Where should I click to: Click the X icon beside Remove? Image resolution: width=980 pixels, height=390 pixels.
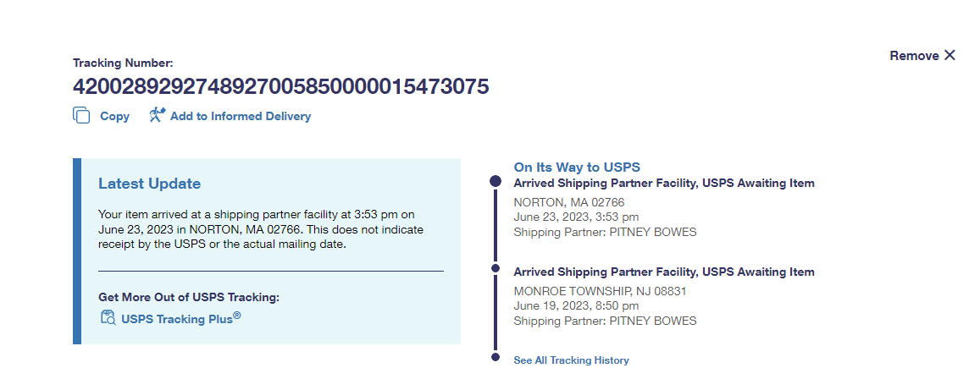950,55
